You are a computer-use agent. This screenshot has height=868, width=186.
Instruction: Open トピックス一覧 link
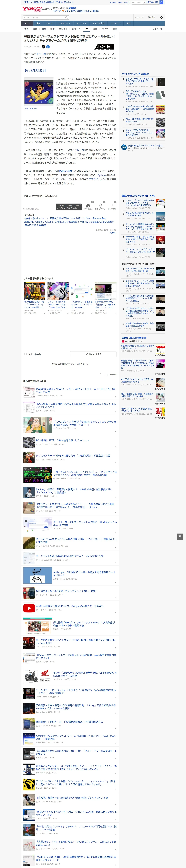155,29
